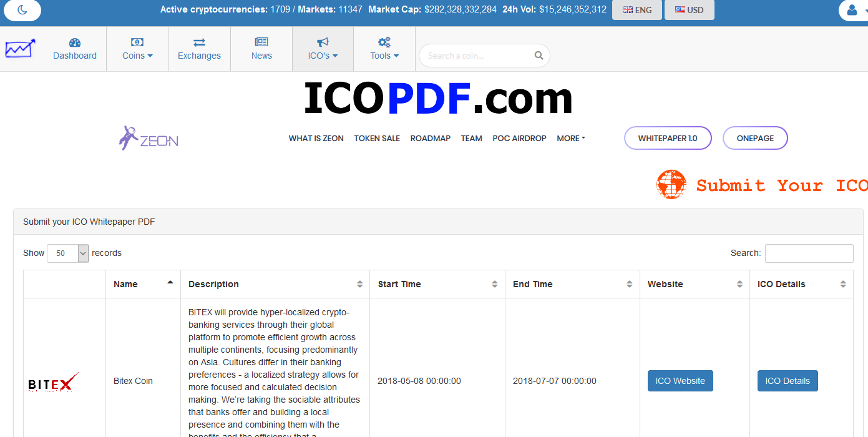Expand the MORE dropdown in Zeon banner

(x=570, y=139)
